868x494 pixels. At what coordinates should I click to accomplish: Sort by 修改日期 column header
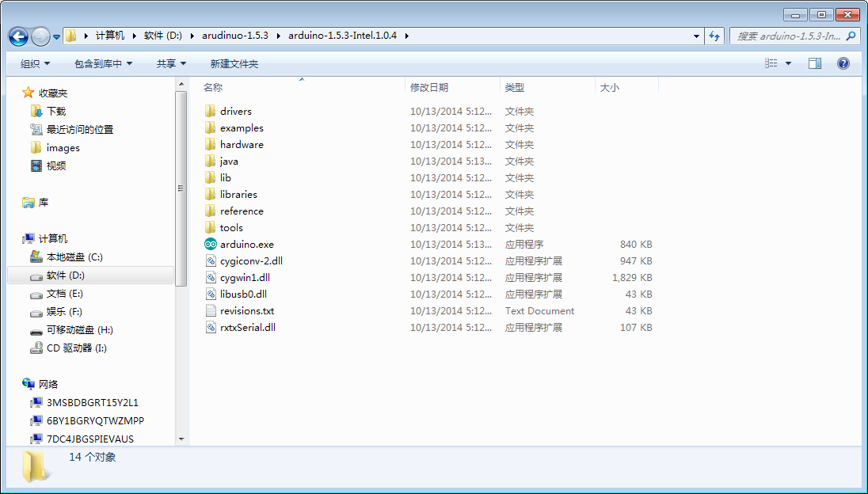429,87
